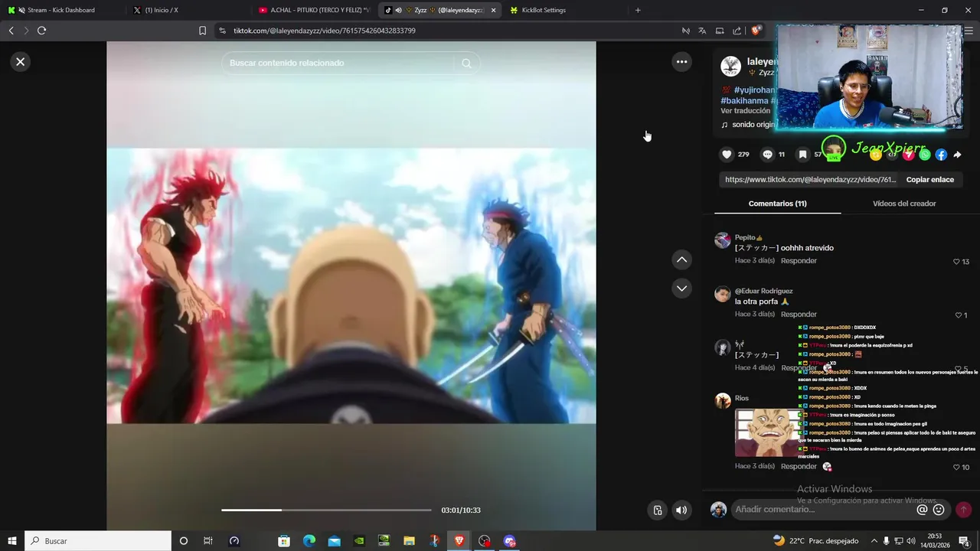Share video to WhatsApp

[x=925, y=155]
